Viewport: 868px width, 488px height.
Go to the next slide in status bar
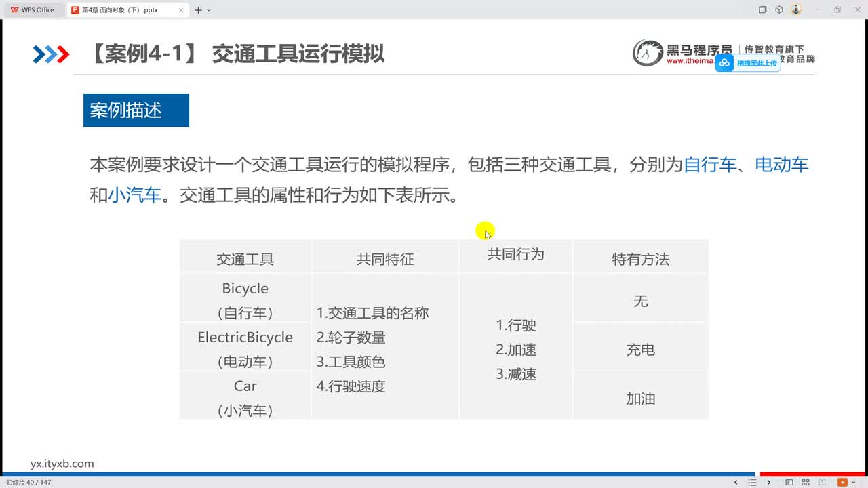[x=769, y=483]
